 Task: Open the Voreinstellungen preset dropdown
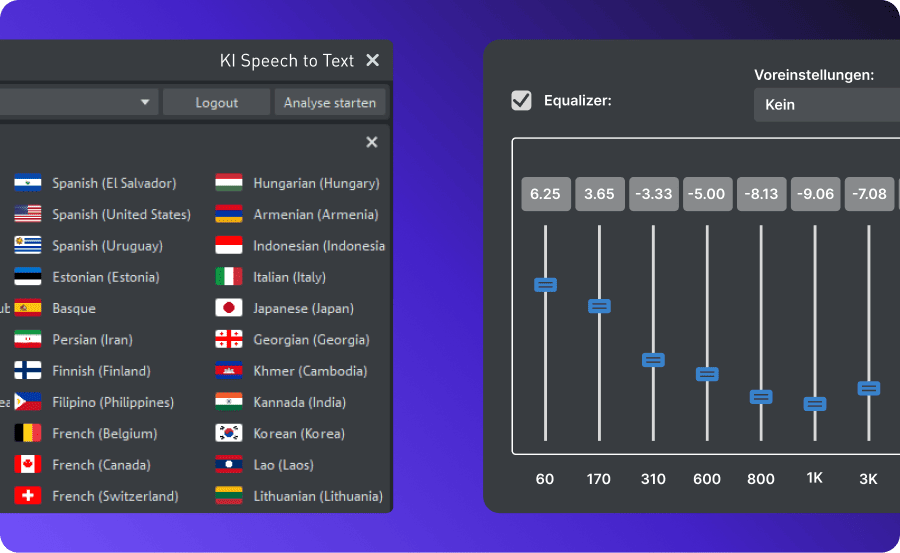click(x=826, y=104)
